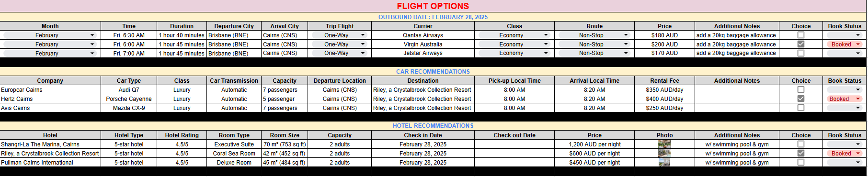Check the Europcar Cairns choice box
Viewport: 868px width, 177px height.
click(800, 89)
